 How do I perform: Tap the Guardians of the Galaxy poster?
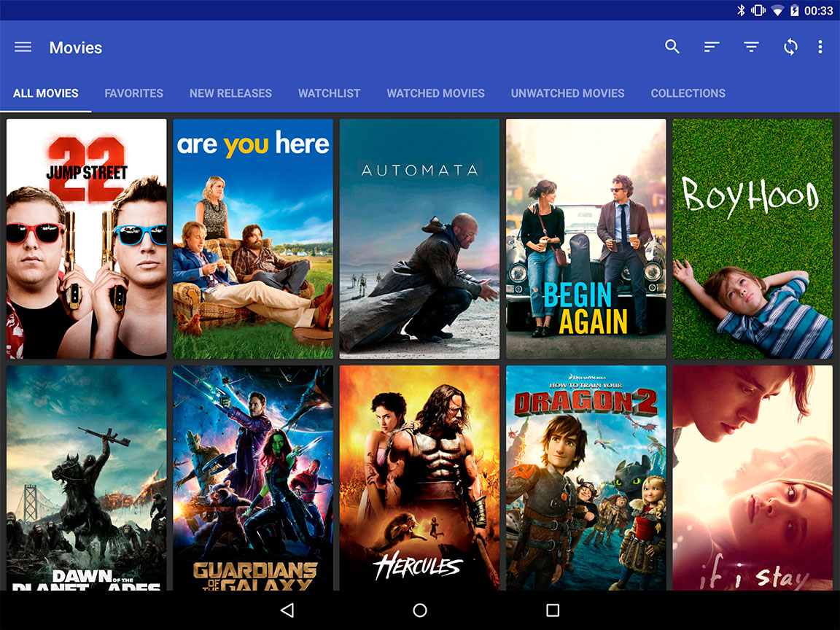[x=253, y=478]
